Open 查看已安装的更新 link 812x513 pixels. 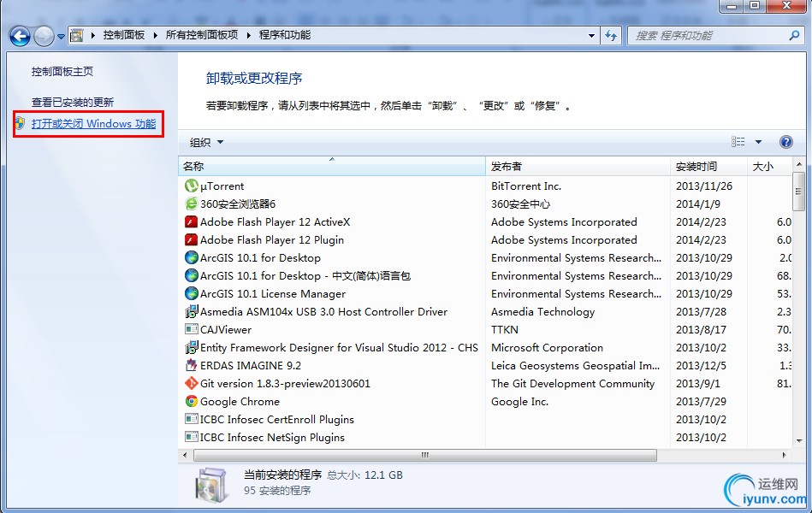pos(73,102)
